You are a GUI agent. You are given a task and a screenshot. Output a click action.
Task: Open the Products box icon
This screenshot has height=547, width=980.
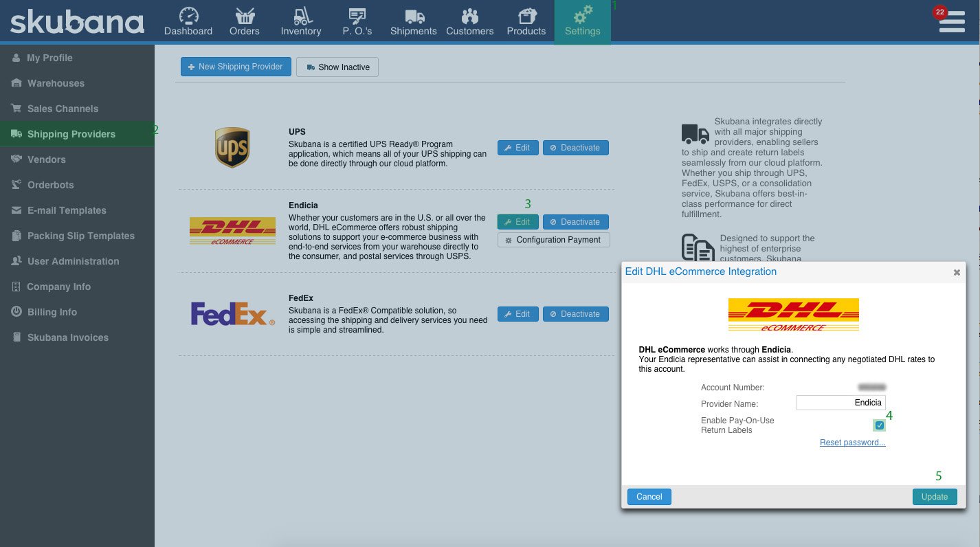(x=526, y=16)
